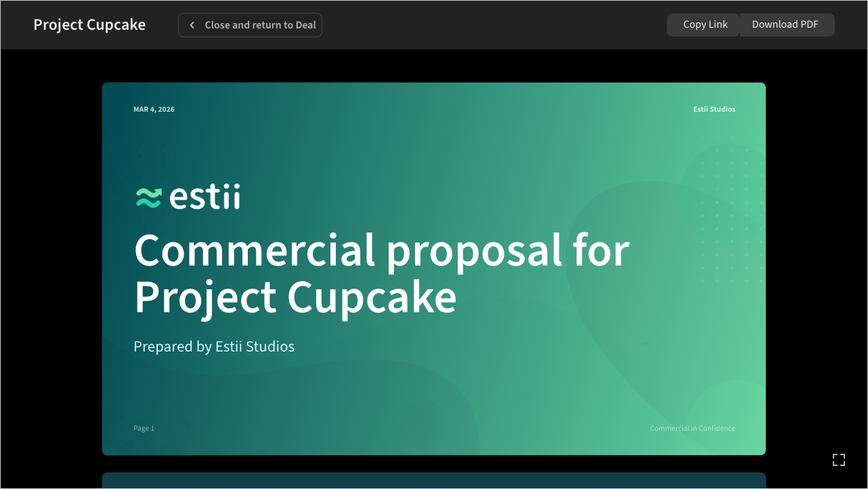Click the estii wave logo icon
The height and width of the screenshot is (489, 868).
148,197
